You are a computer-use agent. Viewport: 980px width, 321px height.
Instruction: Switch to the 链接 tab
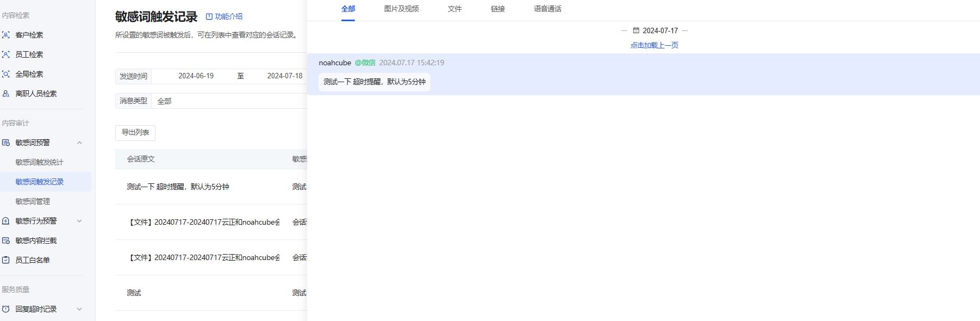coord(498,9)
